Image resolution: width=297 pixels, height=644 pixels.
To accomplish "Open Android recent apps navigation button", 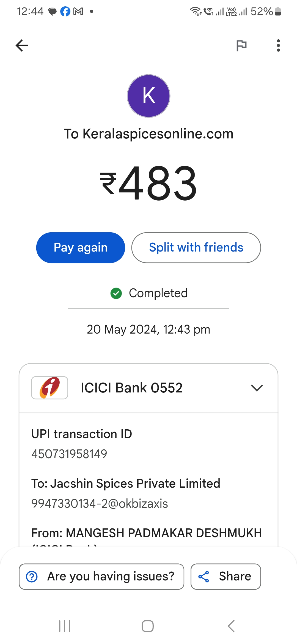I will [x=65, y=626].
